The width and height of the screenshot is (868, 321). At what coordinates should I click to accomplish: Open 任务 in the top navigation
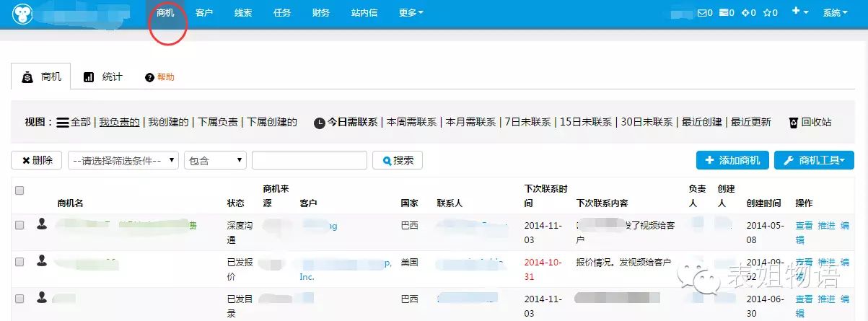point(282,13)
